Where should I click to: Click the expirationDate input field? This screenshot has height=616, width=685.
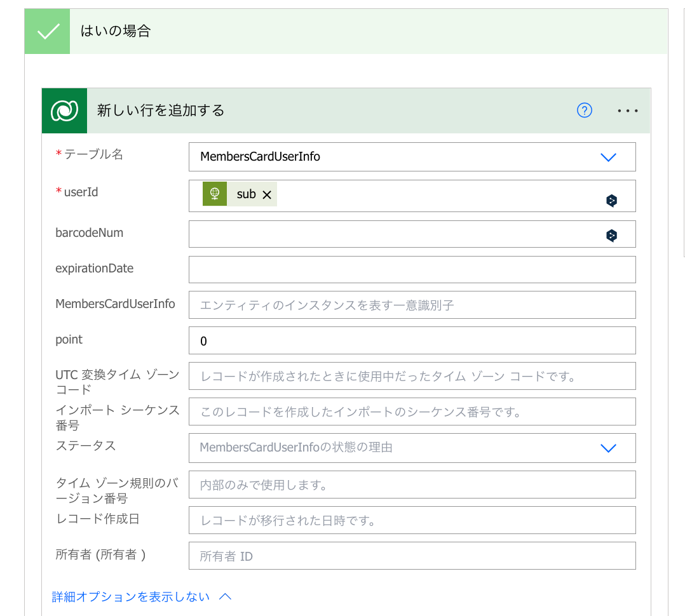click(x=412, y=269)
